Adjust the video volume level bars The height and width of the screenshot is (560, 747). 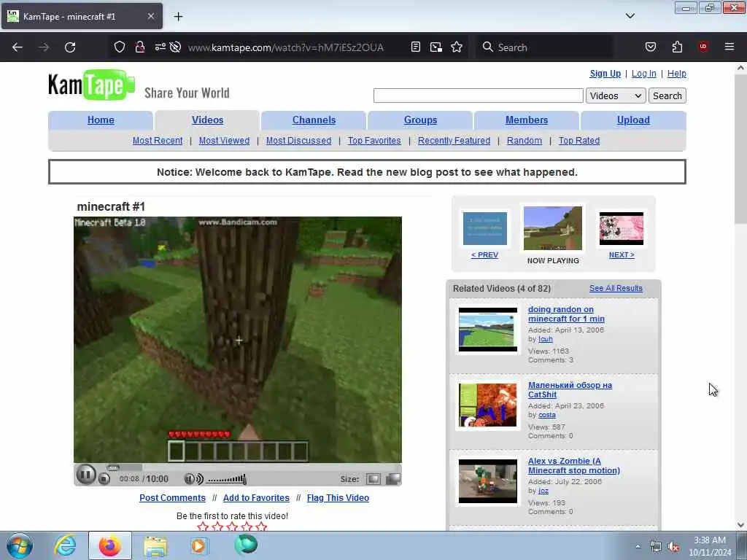[x=227, y=479]
